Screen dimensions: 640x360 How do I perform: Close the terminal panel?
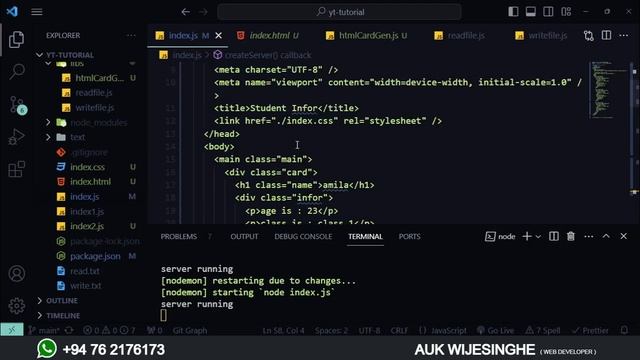(x=624, y=236)
